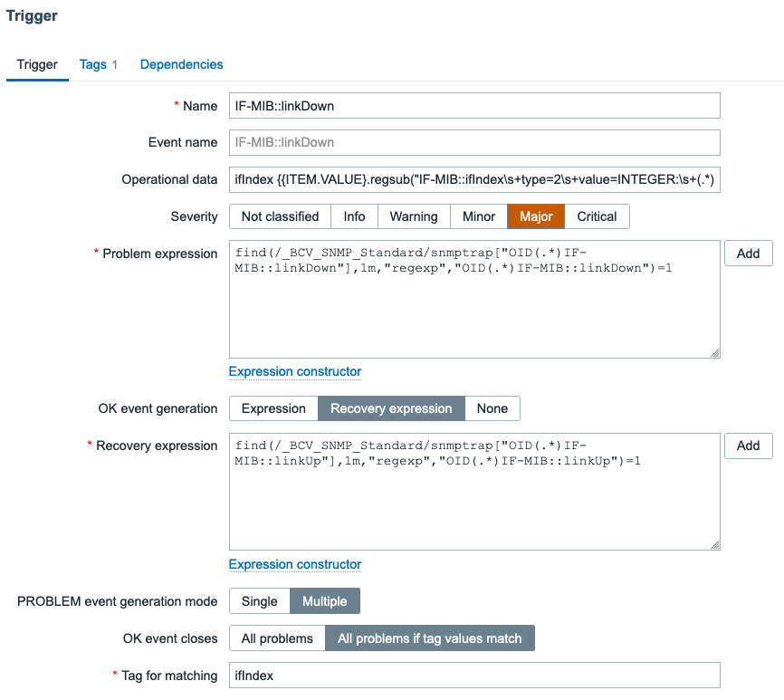Set severity to Not classified
Viewport: 784px width, 700px height.
click(280, 216)
